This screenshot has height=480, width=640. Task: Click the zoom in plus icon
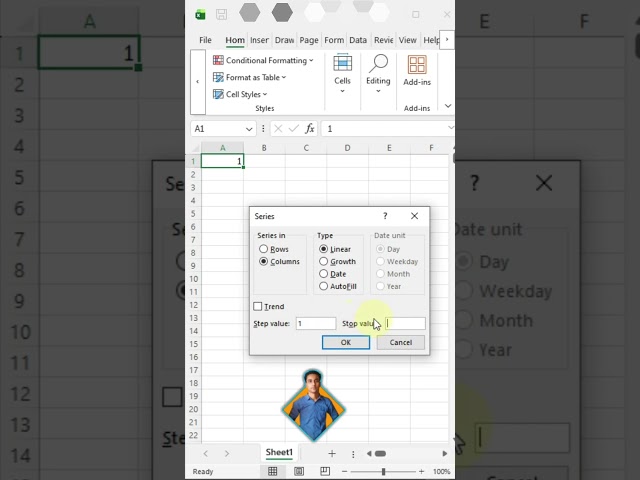click(421, 471)
